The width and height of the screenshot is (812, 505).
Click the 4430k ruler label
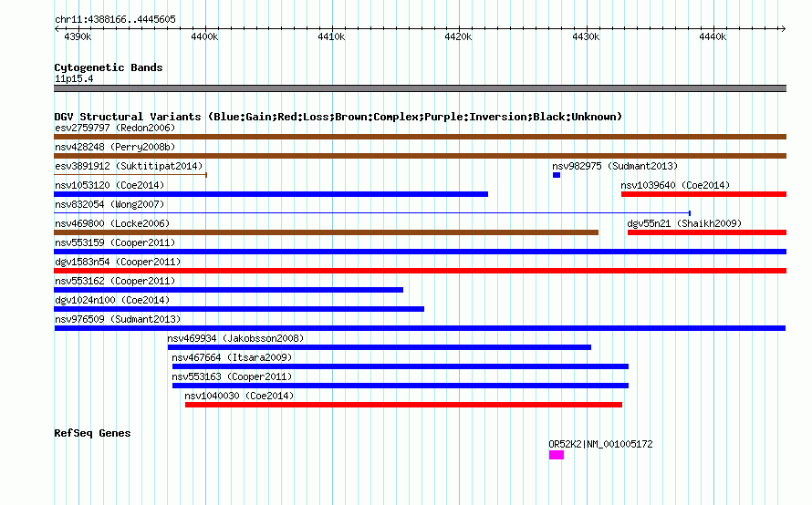tap(586, 36)
